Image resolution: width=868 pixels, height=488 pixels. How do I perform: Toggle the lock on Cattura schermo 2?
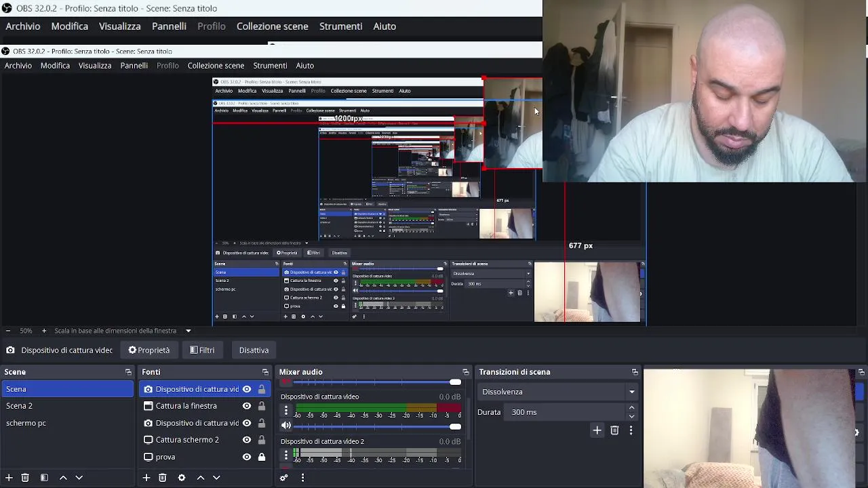tap(262, 440)
